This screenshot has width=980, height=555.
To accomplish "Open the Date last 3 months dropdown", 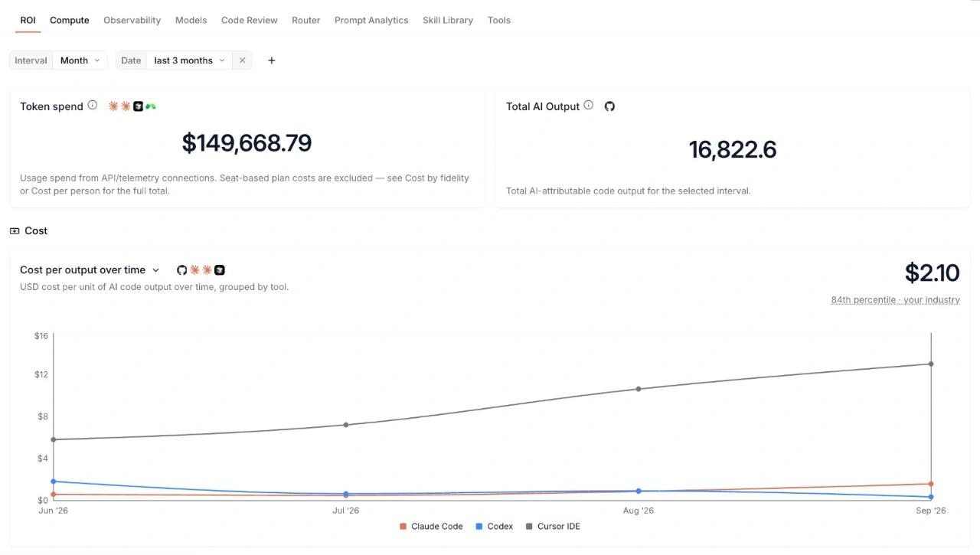I will click(190, 60).
